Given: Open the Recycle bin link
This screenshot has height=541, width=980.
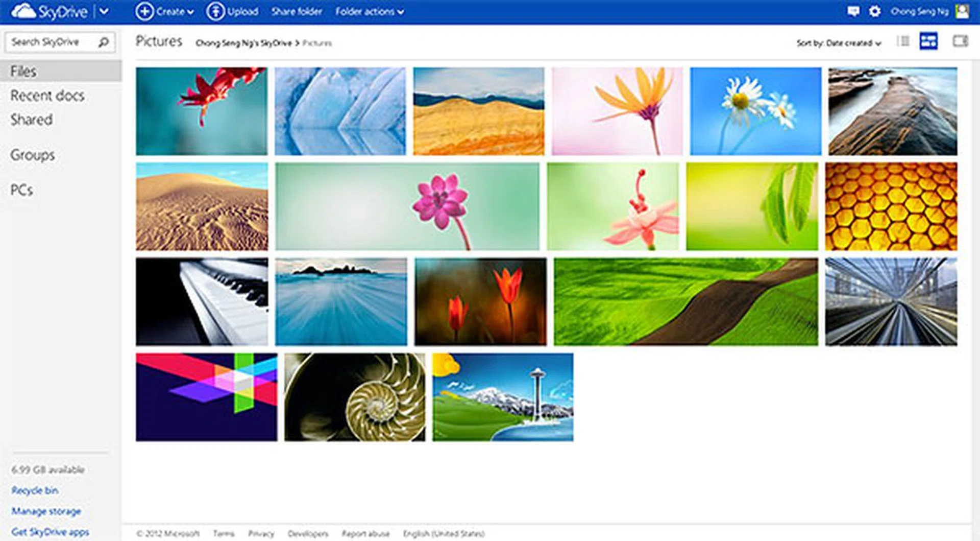Looking at the screenshot, I should click(35, 490).
